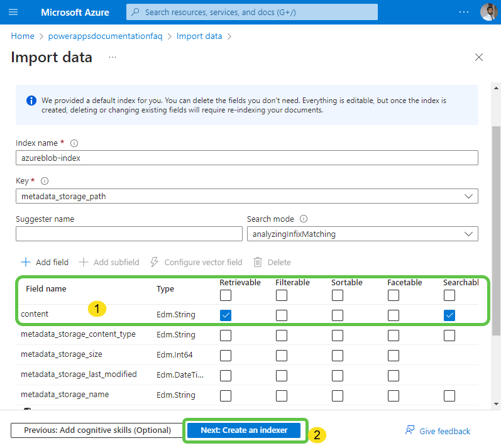Open the top bar more options ellipsis
Screen dimensions: 501x448
tap(464, 12)
